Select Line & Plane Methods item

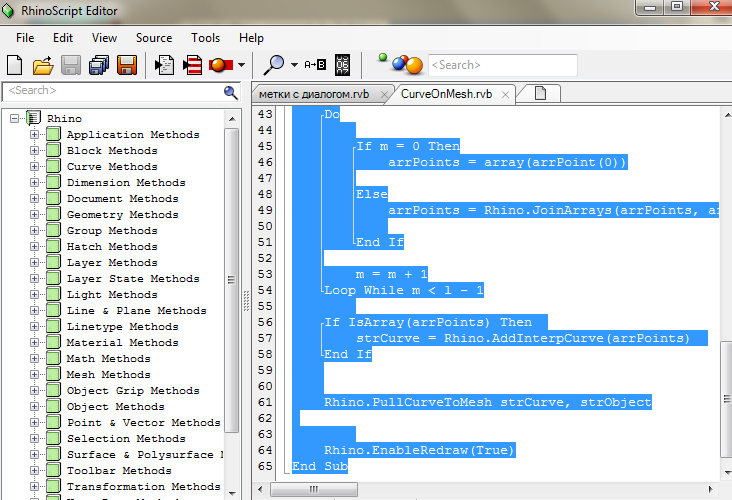tap(136, 310)
